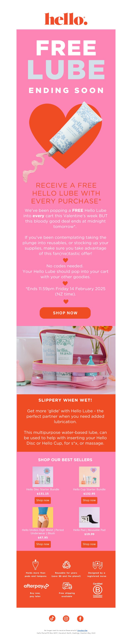This screenshot has height=644, width=132.
Task: Open Hello Undies product image
Action: tap(43, 517)
